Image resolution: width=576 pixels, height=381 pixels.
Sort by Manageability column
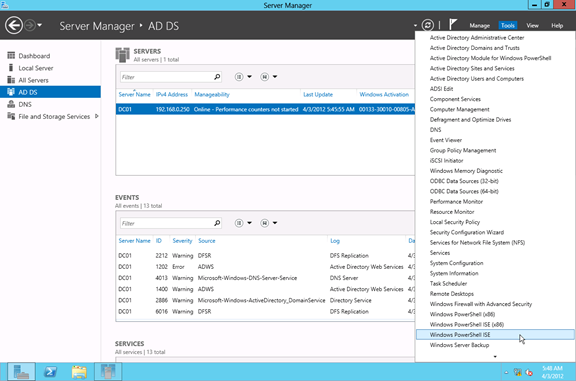pos(212,94)
